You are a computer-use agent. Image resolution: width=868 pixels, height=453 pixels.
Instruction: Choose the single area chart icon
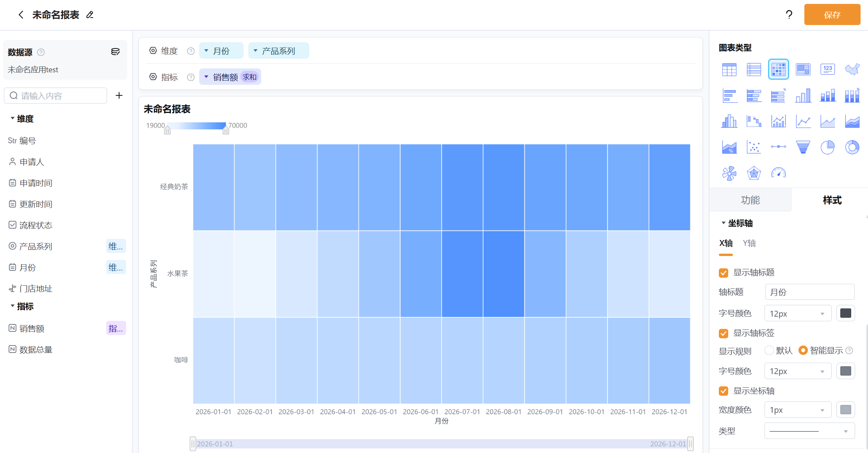827,122
